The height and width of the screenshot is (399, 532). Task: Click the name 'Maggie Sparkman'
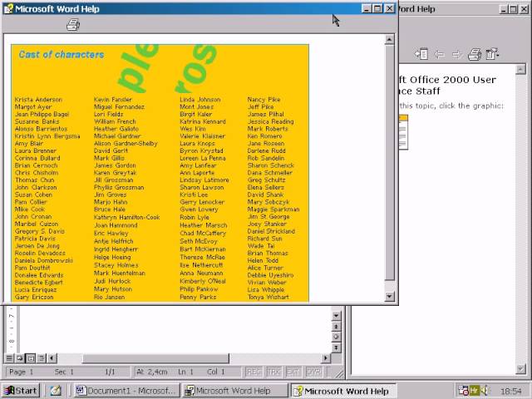click(x=273, y=209)
